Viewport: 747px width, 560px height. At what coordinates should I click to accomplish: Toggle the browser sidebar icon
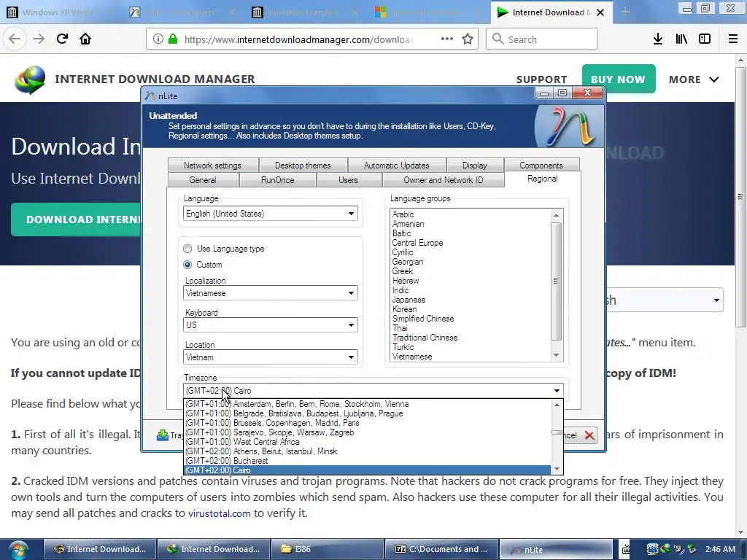click(x=705, y=39)
